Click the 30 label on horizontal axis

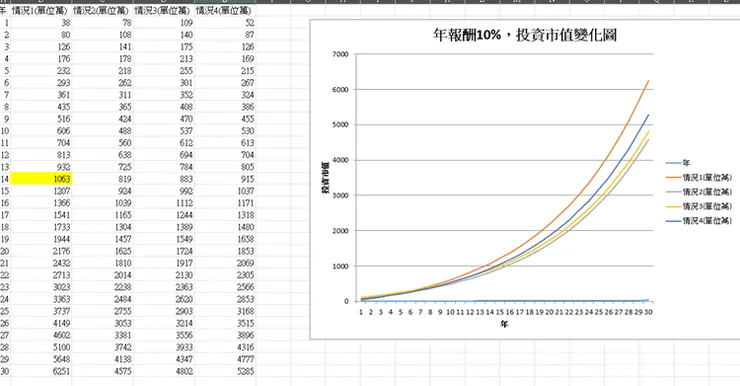(648, 312)
